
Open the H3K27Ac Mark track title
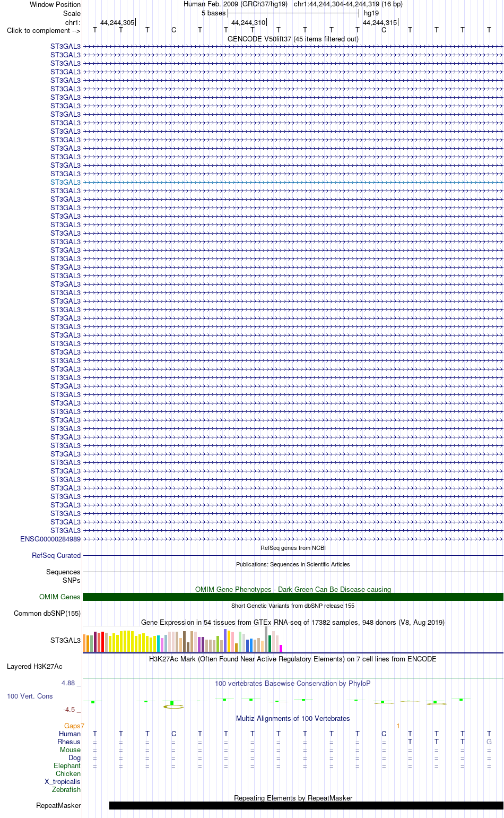[293, 659]
